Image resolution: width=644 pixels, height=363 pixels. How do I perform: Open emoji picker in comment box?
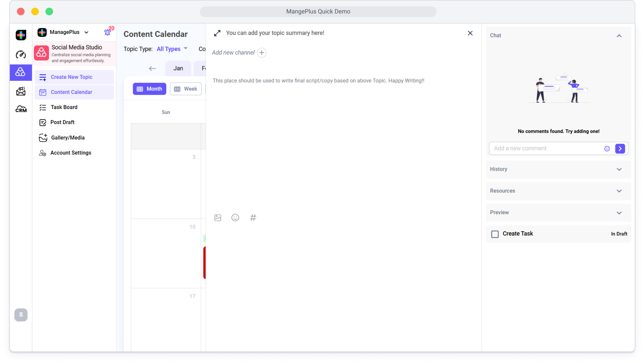point(607,149)
